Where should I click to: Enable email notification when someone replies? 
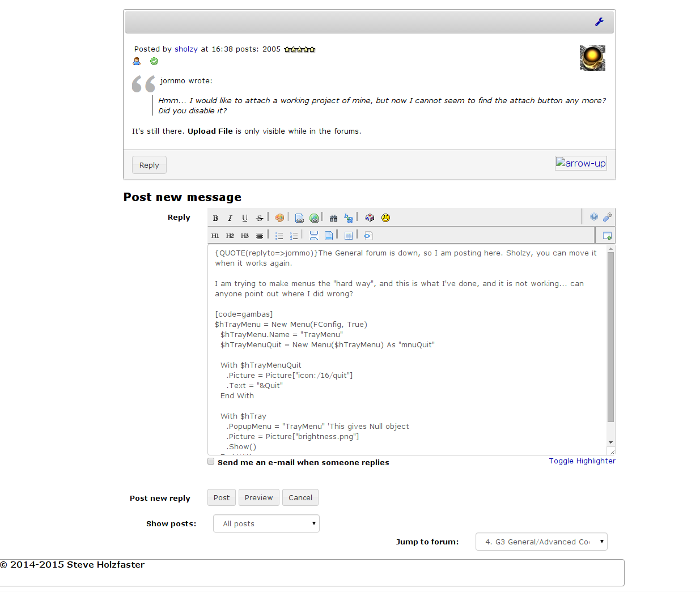(x=211, y=462)
